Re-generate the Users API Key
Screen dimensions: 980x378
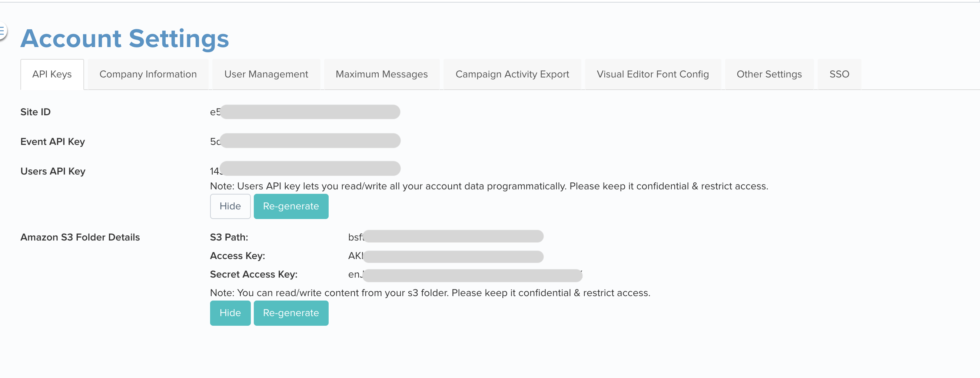pyautogui.click(x=291, y=206)
